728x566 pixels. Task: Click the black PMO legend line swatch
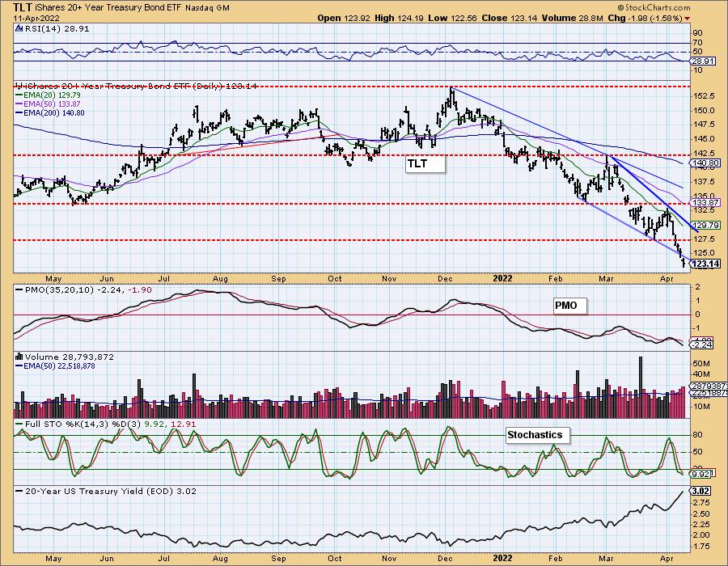click(19, 290)
